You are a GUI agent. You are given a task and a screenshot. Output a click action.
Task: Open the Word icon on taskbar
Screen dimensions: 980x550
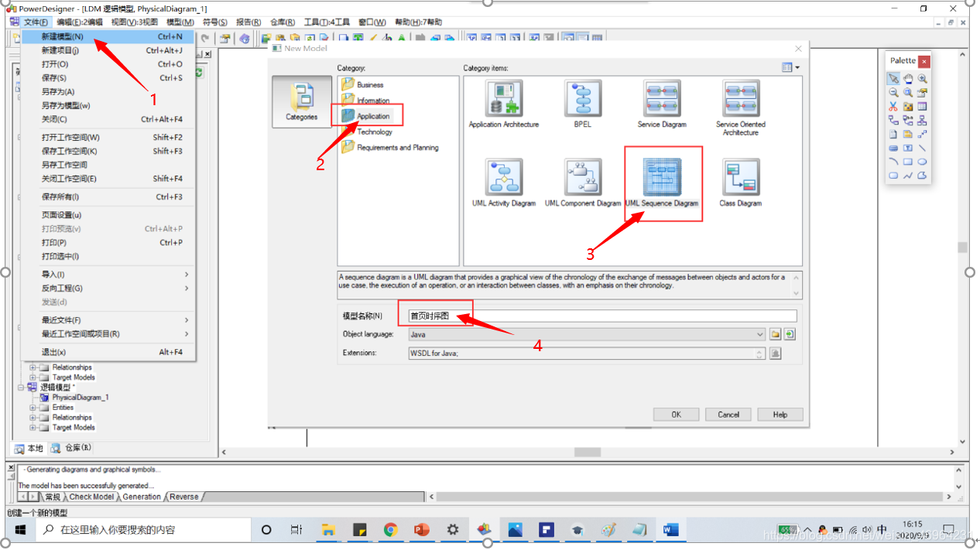coord(670,530)
